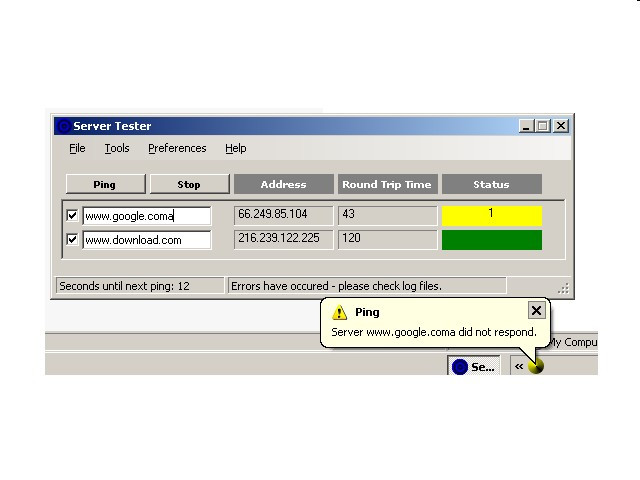The image size is (640, 480).
Task: Click the Ping tray icon in notification area
Action: tap(536, 366)
